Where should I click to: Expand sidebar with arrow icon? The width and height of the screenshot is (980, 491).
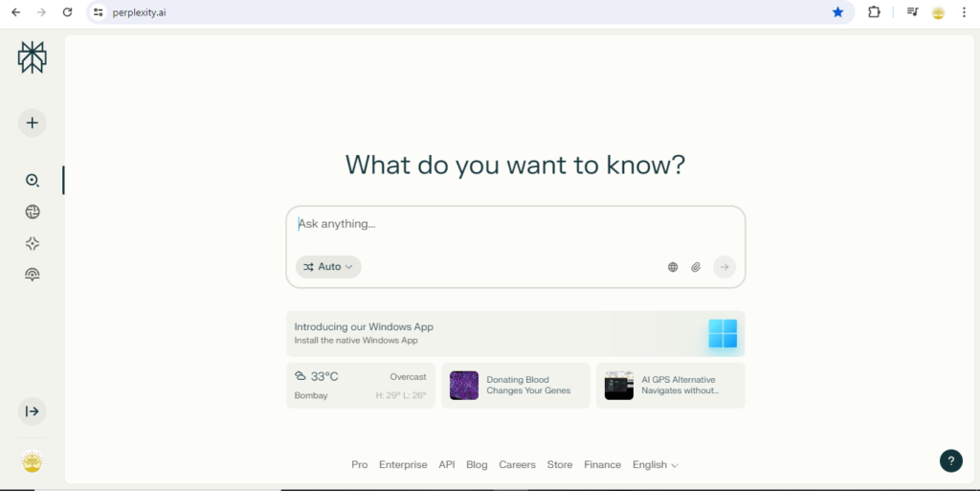pos(32,411)
